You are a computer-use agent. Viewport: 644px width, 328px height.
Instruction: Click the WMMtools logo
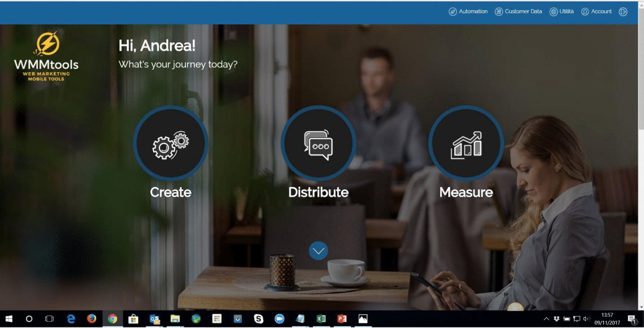[x=46, y=57]
